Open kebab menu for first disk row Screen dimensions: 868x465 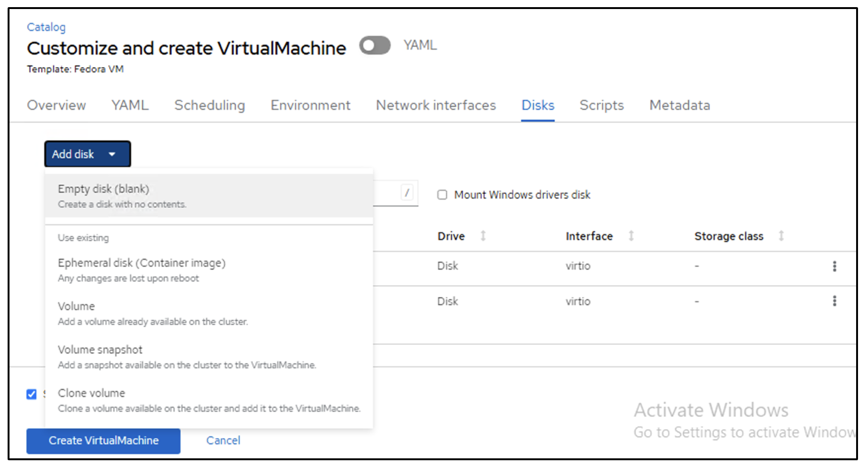tap(834, 266)
